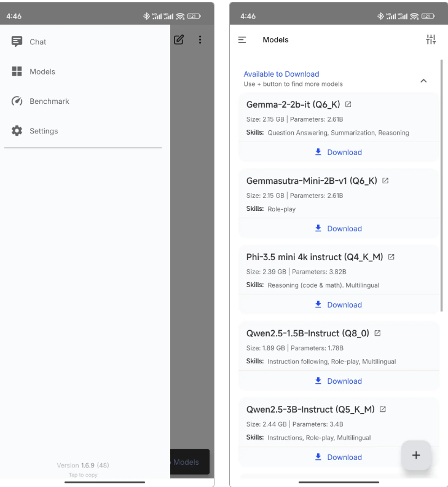This screenshot has width=448, height=487.
Task: Click the 'Use + button to find more models' hint
Action: point(293,84)
